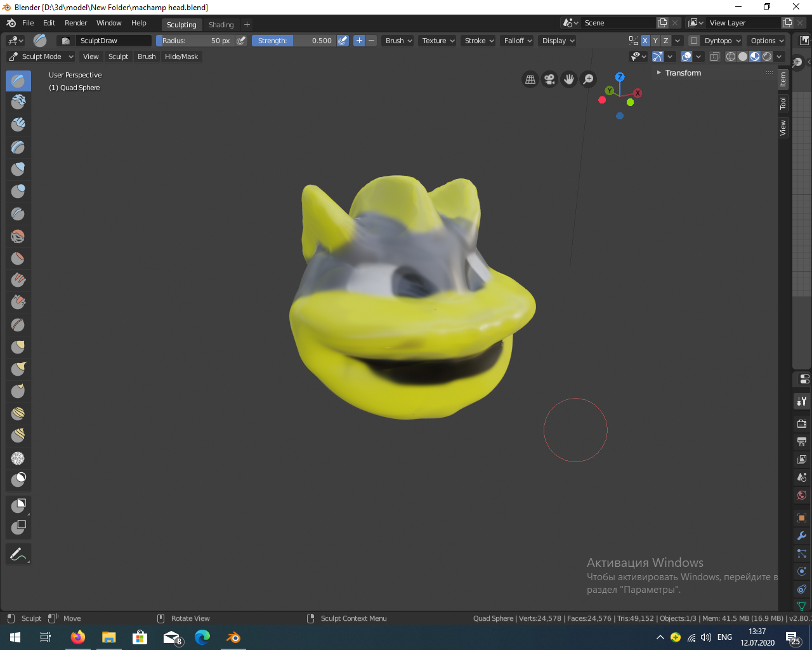This screenshot has height=650, width=812.
Task: Select the Blob brush tool
Action: tap(18, 192)
